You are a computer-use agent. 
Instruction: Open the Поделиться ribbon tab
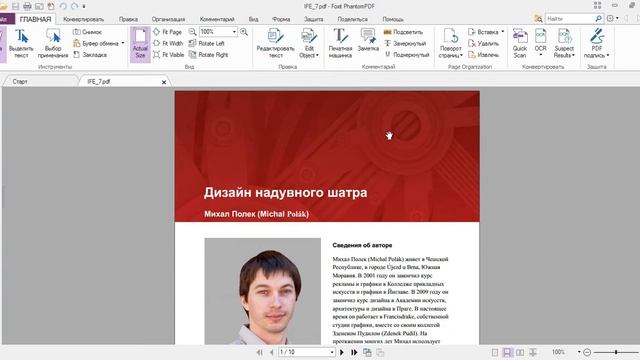(x=353, y=19)
